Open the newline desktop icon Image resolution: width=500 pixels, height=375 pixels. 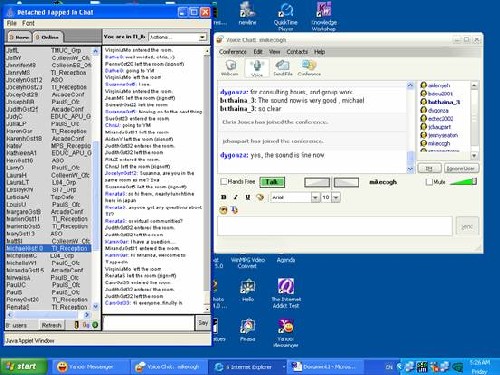[247, 14]
